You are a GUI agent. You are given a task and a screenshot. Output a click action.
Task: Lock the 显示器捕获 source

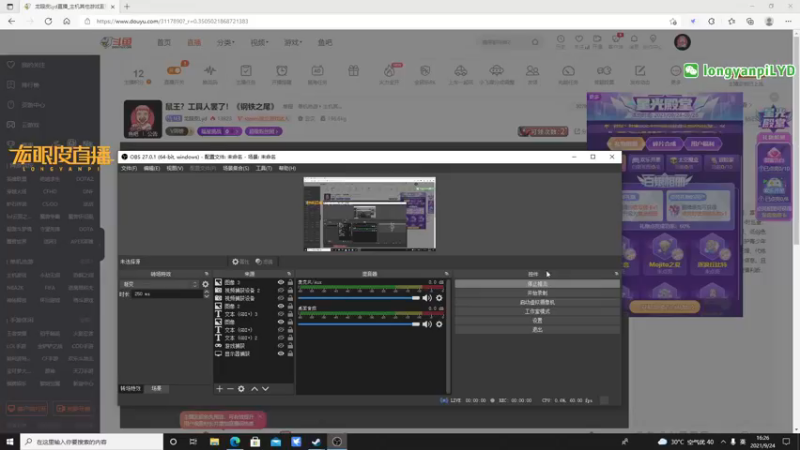pos(290,354)
